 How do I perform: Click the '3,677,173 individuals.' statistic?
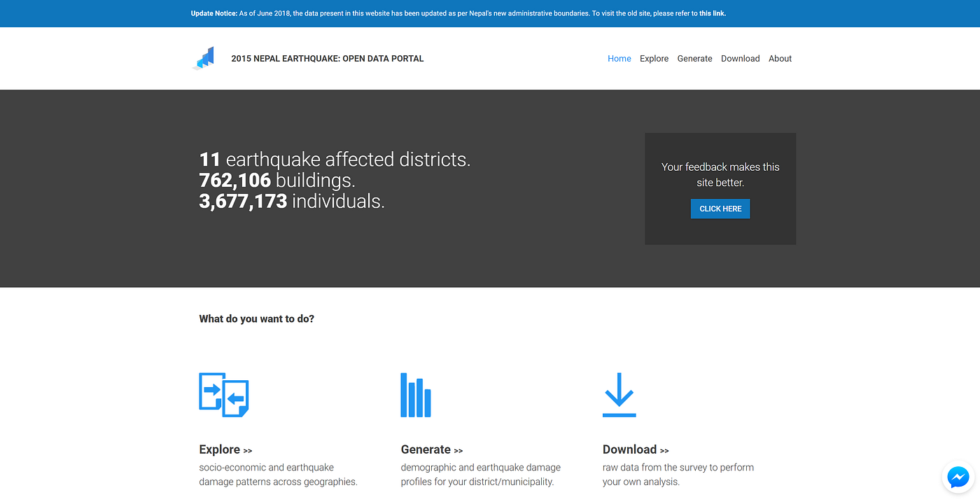[292, 202]
